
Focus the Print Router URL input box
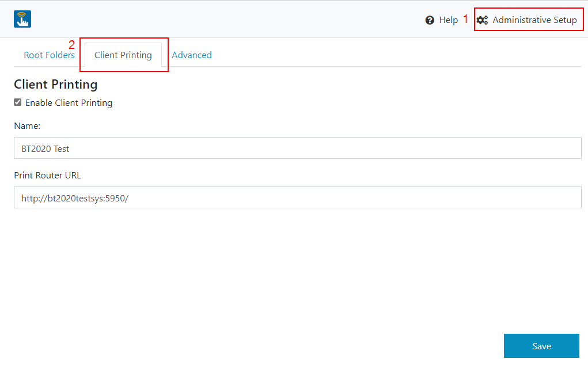298,197
